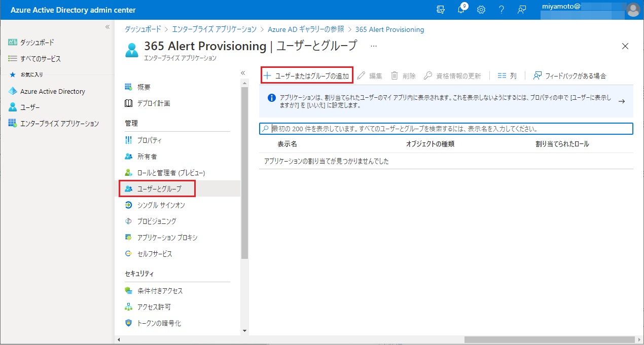Open the user account avatar
Screen dimensions: 644x345
633,10
